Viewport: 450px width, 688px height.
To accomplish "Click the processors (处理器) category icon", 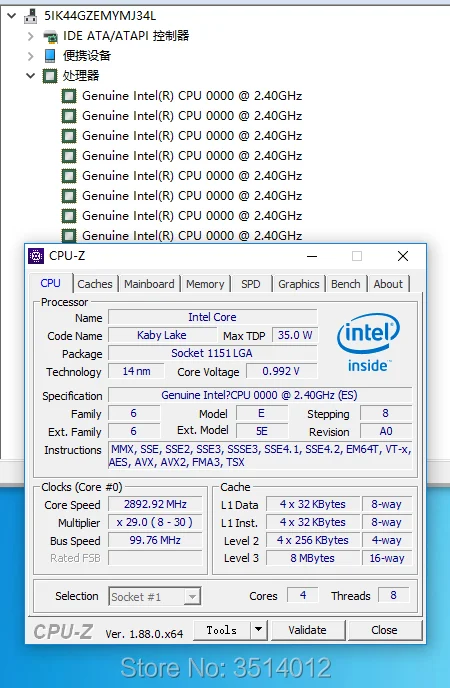I will [x=50, y=76].
